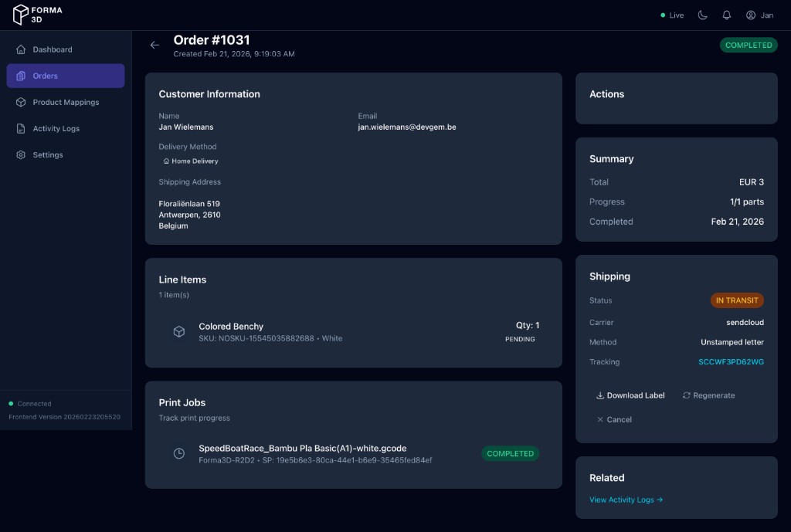
Task: Click the clock icon on the print job
Action: 178,453
